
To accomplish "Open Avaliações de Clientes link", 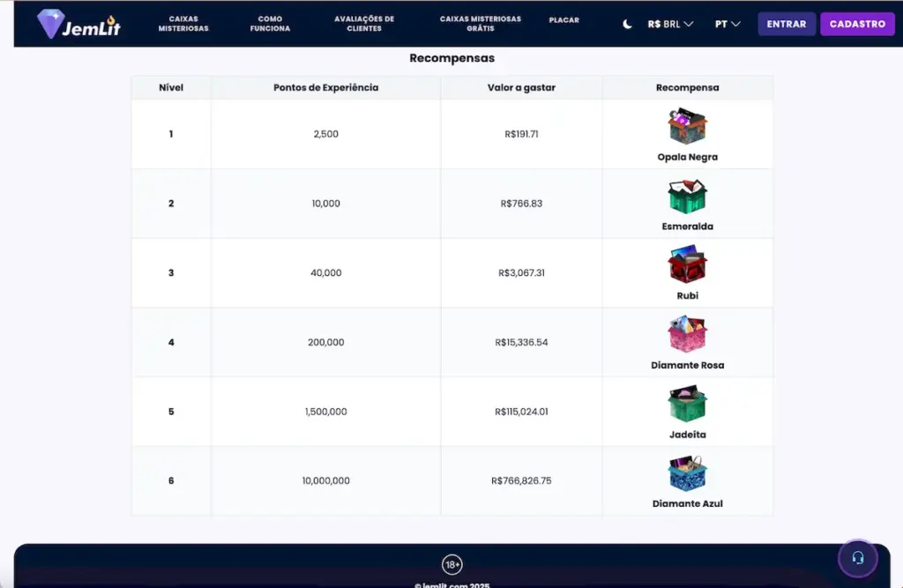I will 364,24.
